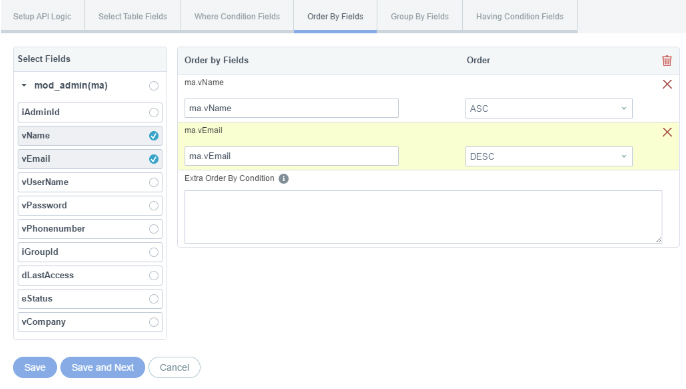Image resolution: width=686 pixels, height=389 pixels.
Task: Open the ASC order dropdown
Action: coord(549,109)
